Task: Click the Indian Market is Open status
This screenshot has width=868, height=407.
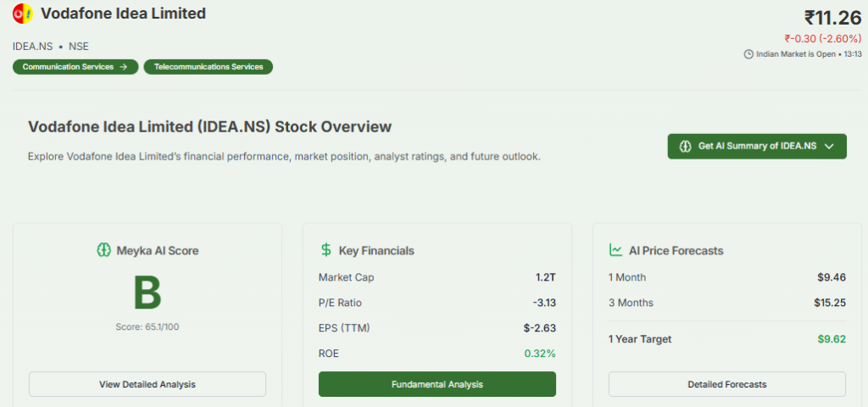Action: tap(795, 54)
